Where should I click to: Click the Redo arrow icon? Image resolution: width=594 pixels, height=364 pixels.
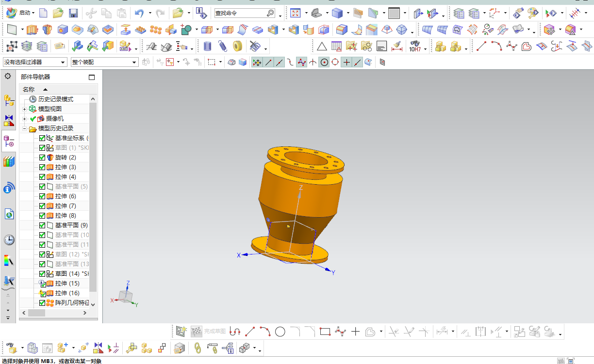pyautogui.click(x=160, y=13)
